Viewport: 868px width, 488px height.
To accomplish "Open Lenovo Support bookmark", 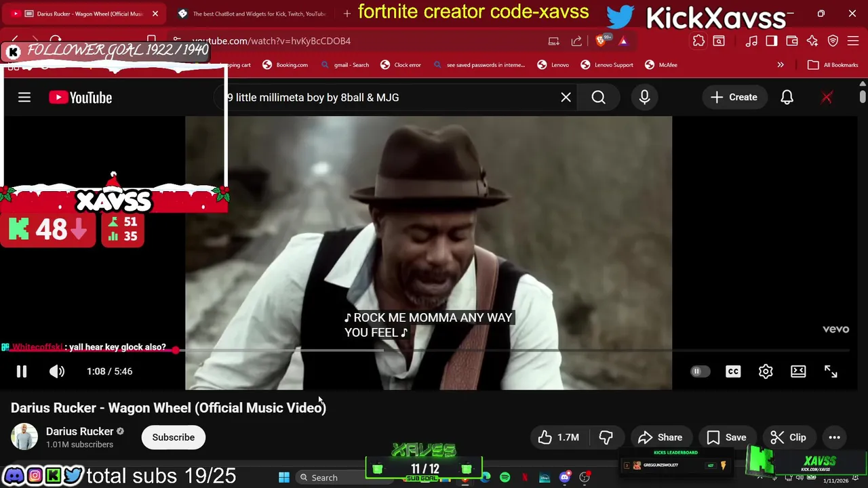I will (x=607, y=65).
